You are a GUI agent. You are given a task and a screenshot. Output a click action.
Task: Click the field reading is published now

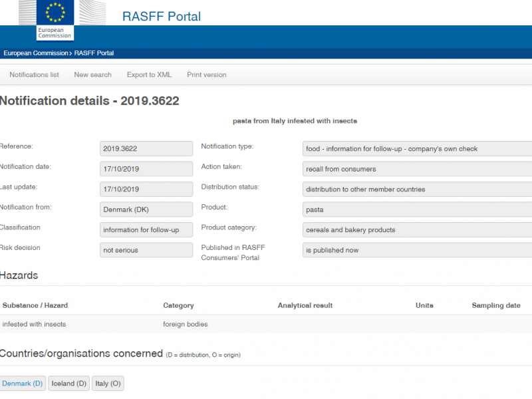[418, 251]
